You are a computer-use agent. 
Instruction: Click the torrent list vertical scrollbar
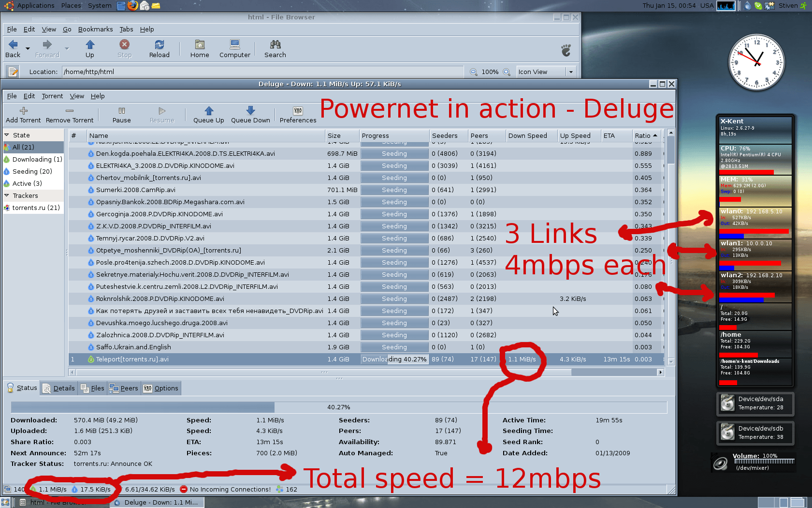point(671,247)
